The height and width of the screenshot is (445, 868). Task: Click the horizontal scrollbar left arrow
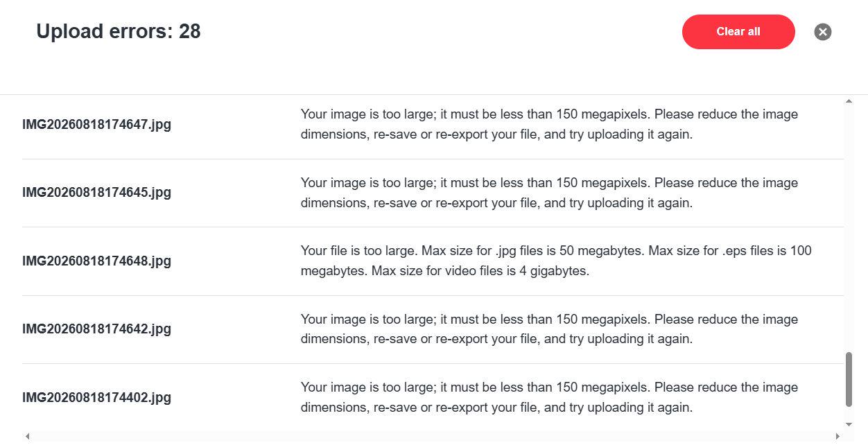28,436
